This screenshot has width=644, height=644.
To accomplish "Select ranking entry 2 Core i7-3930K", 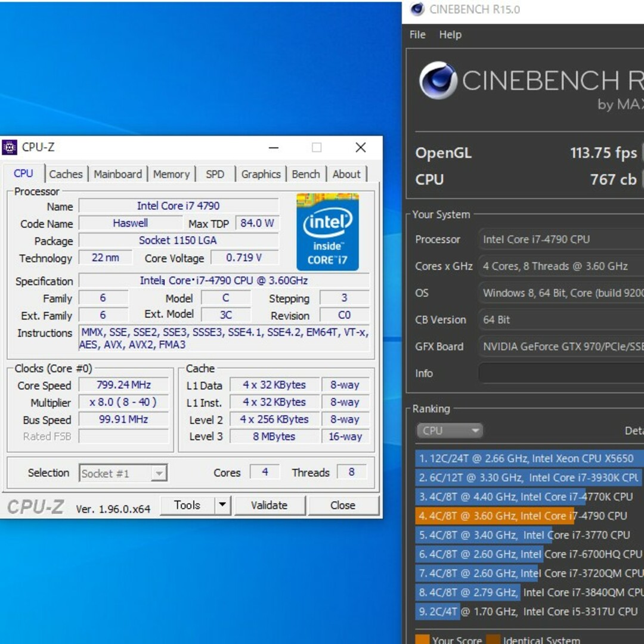I will 530,478.
